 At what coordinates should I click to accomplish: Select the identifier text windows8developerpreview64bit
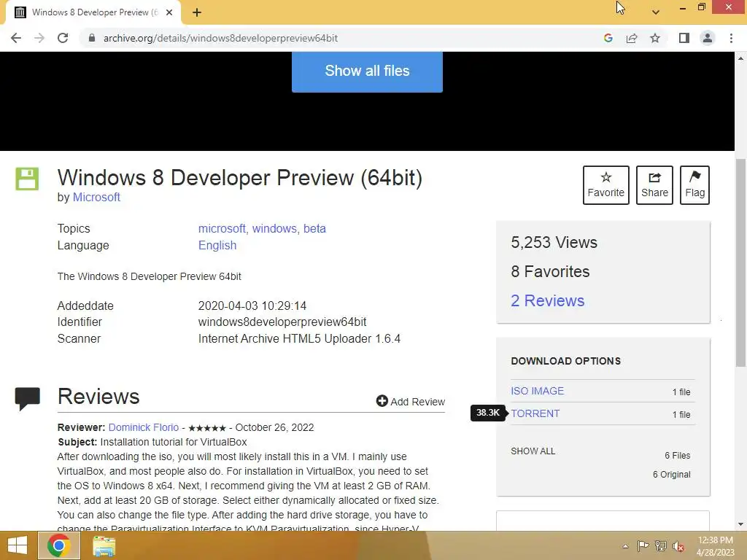[x=282, y=322]
